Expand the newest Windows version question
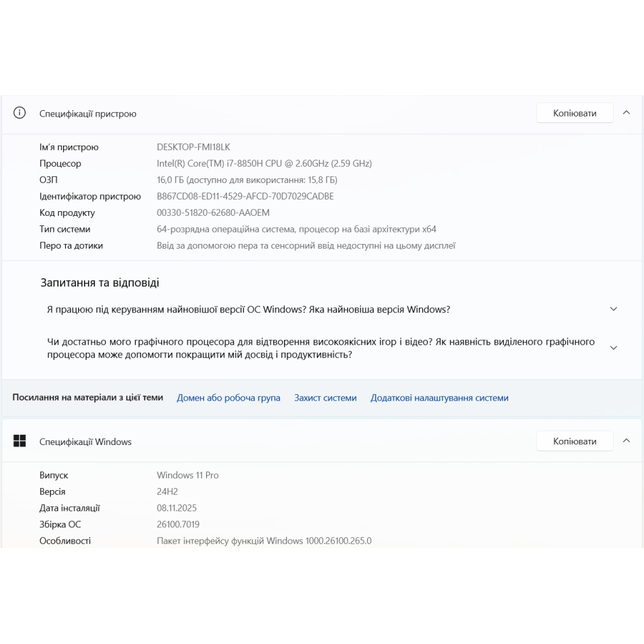 613,309
